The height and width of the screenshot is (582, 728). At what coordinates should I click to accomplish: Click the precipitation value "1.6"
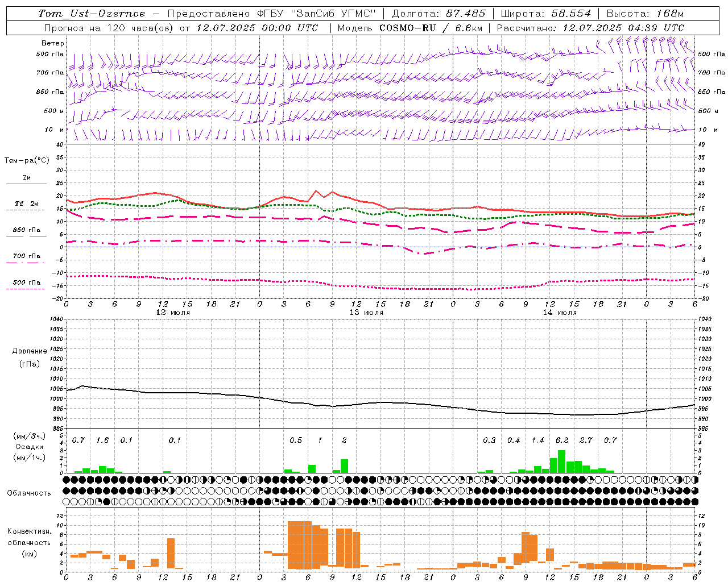(102, 440)
